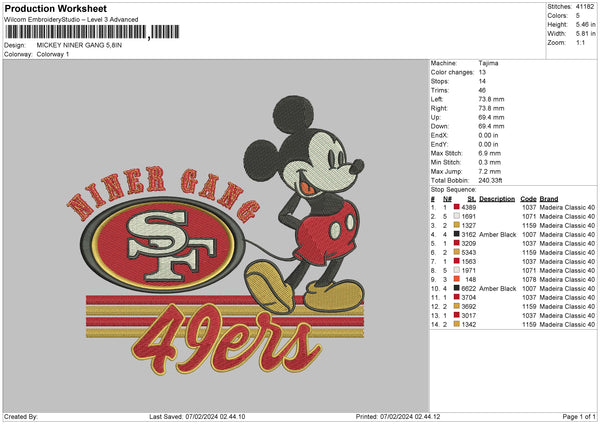The width and height of the screenshot is (600, 424).
Task: Select the black swatch beside stitch count 3162
Action: click(x=457, y=234)
